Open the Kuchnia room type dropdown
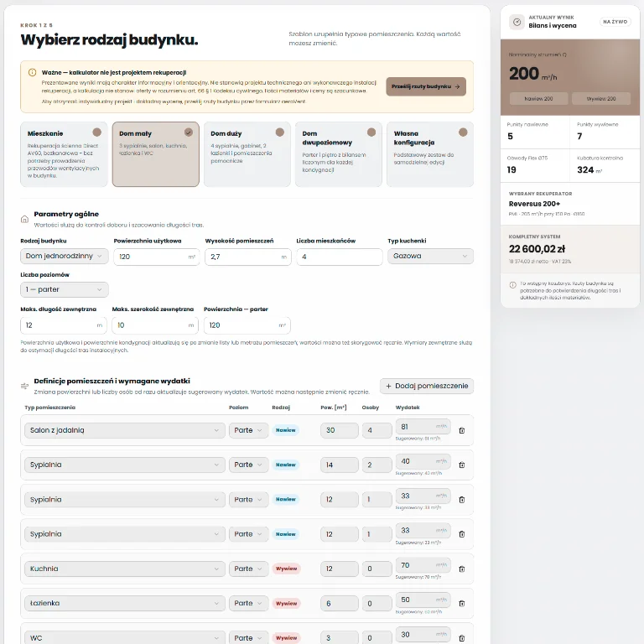Screen dimensions: 644x644 125,569
